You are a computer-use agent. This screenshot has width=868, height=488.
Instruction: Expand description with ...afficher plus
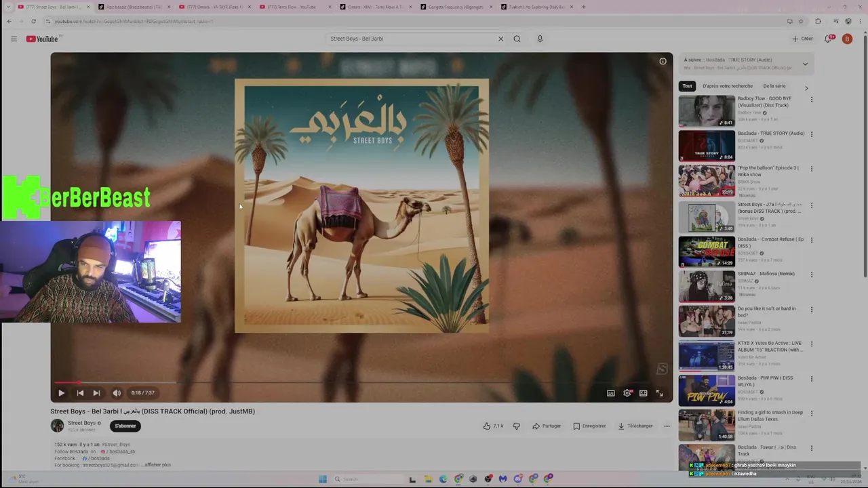(156, 465)
